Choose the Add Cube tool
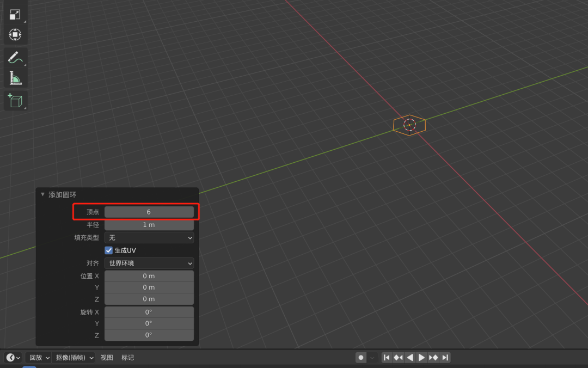This screenshot has height=368, width=588. [15, 101]
